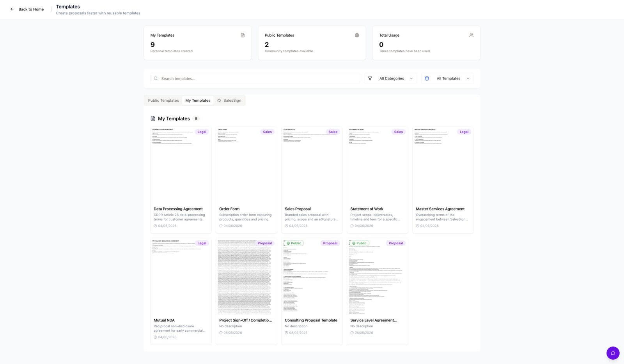Screen dimensions: 624x364
Task: Focus the Search templates input field
Action: click(255, 79)
